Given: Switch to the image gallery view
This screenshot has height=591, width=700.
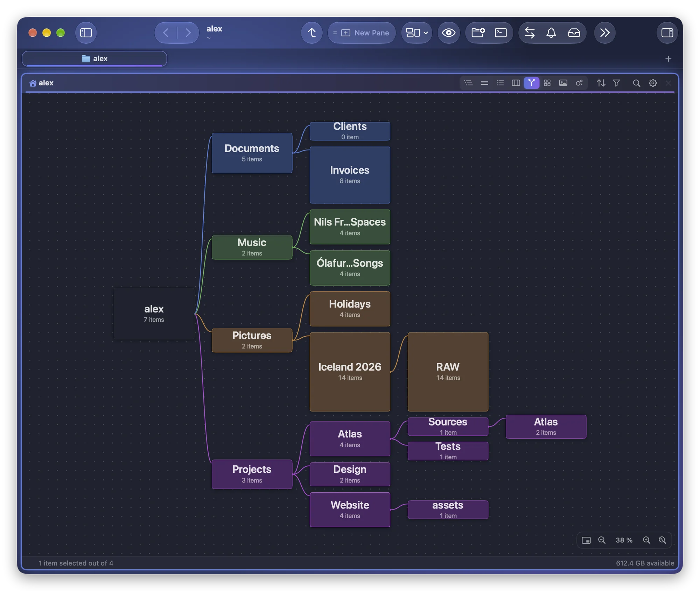Looking at the screenshot, I should coord(563,83).
